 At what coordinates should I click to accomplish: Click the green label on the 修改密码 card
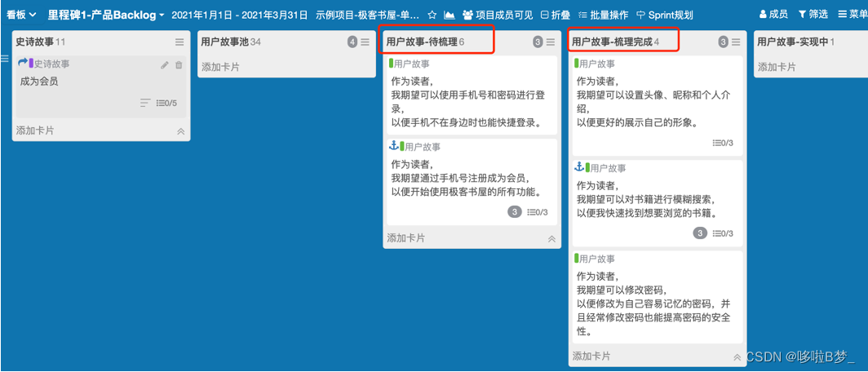(576, 259)
